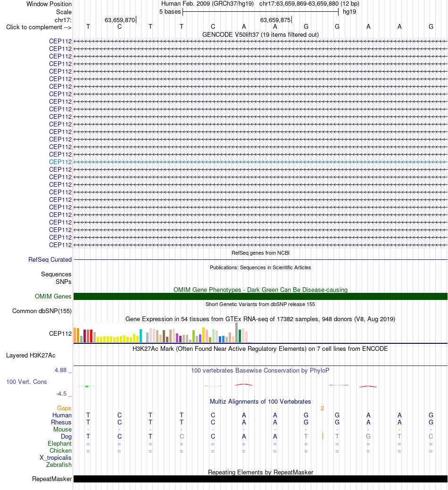This screenshot has width=448, height=490.
Task: Open the Layered H3K27Ac track label
Action: (31, 355)
